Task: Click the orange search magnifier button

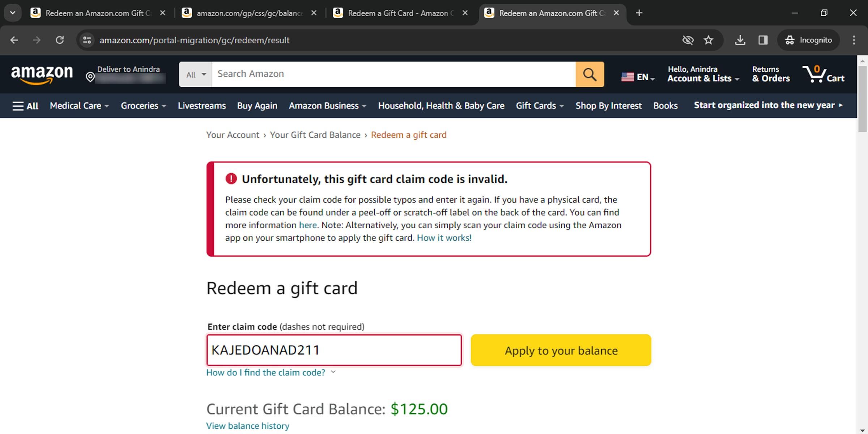Action: (x=590, y=75)
